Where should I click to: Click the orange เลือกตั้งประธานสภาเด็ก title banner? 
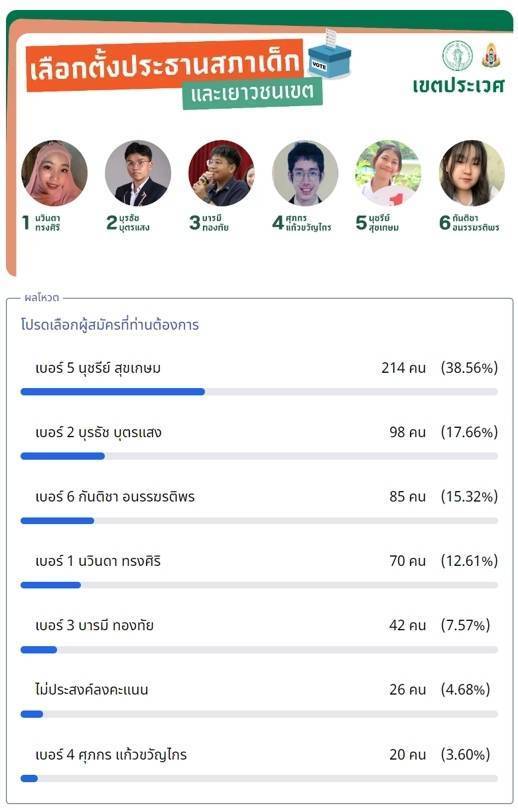click(x=165, y=65)
